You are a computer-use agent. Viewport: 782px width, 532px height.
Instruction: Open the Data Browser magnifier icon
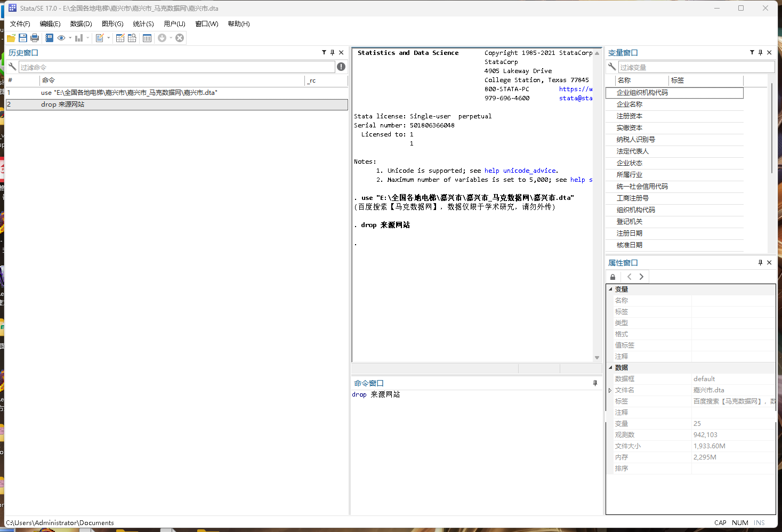[x=132, y=37]
